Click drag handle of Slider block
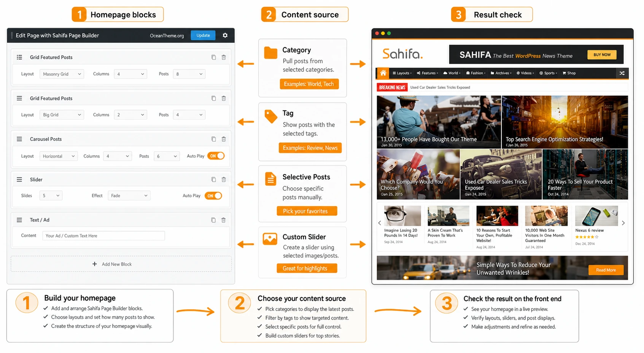The width and height of the screenshot is (644, 353). click(x=19, y=179)
